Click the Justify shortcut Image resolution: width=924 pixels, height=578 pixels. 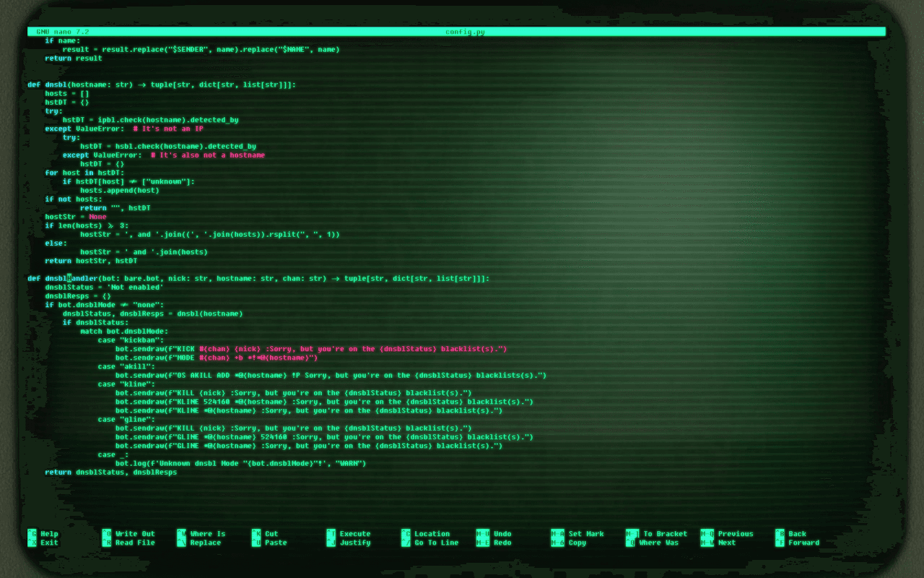[354, 543]
